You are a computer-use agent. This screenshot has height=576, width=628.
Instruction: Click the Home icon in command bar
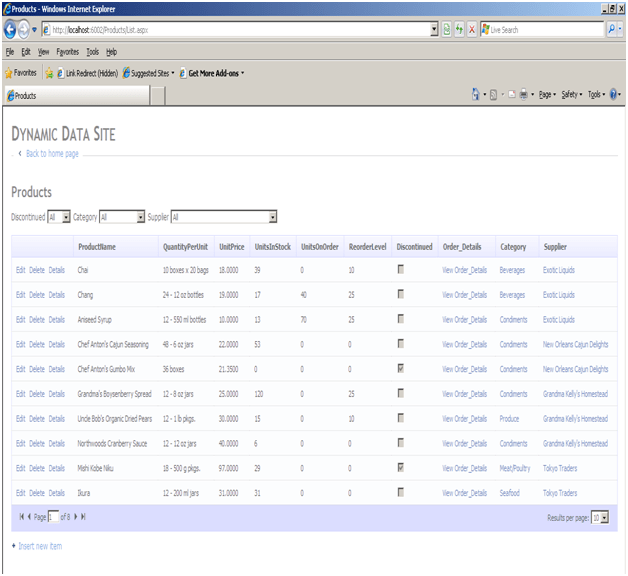tap(476, 95)
